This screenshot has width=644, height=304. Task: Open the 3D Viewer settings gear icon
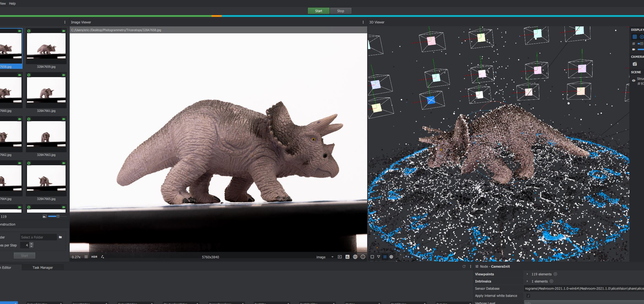(x=391, y=257)
